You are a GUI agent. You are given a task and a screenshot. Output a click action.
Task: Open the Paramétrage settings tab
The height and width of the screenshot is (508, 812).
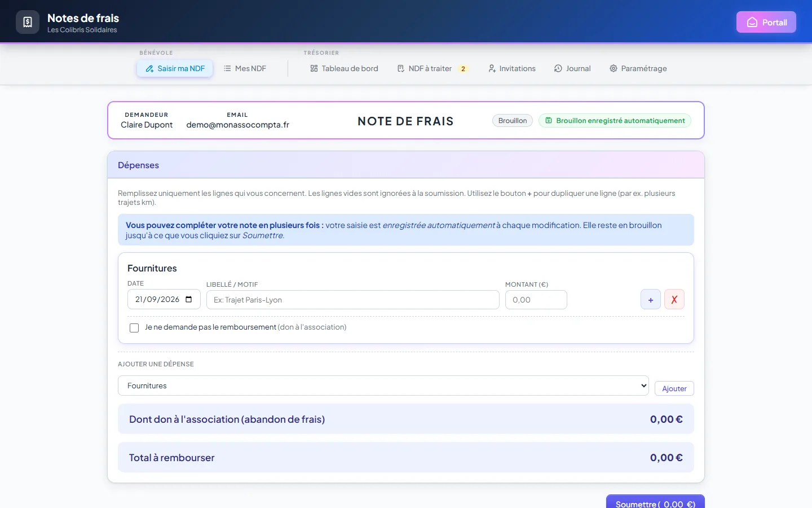[x=638, y=68]
